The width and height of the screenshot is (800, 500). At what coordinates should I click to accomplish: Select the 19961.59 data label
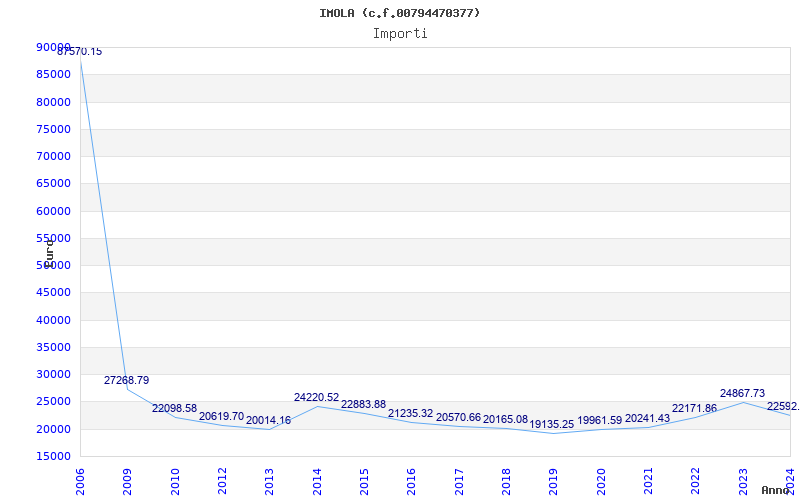[x=599, y=420]
